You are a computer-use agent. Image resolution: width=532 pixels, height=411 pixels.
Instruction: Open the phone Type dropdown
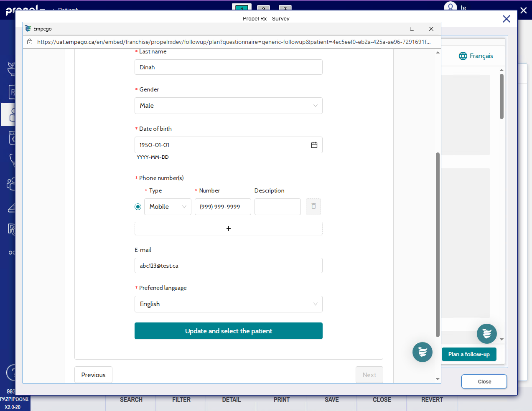tap(168, 207)
